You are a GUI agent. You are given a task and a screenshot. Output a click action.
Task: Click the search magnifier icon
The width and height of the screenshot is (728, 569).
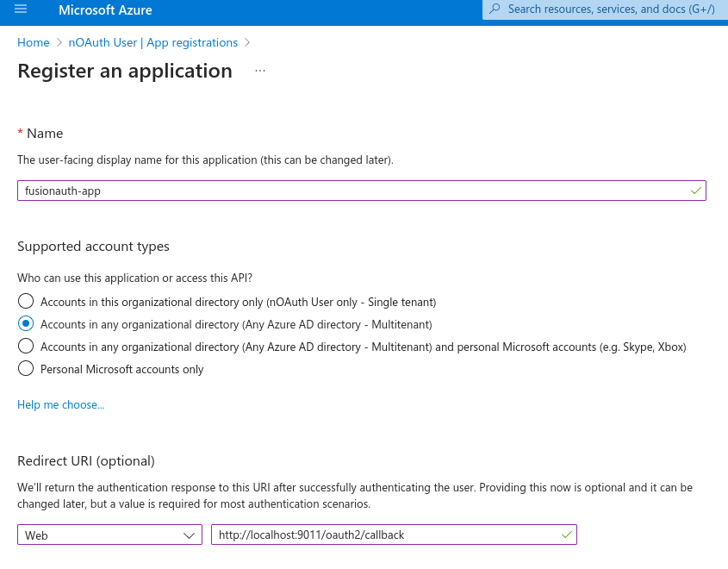(x=495, y=9)
